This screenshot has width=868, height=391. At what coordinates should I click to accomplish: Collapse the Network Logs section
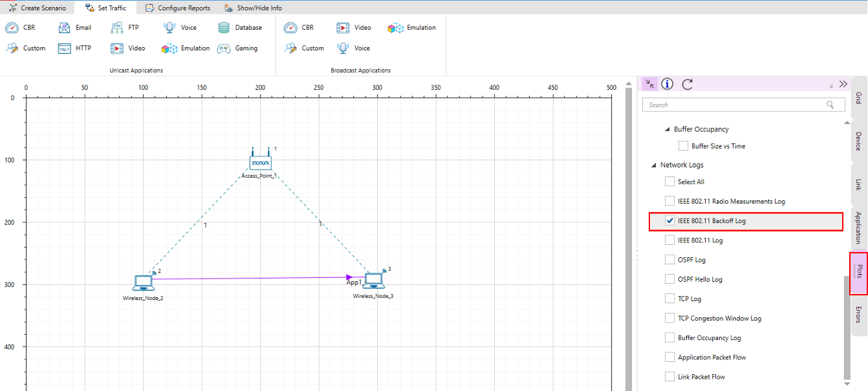[653, 165]
